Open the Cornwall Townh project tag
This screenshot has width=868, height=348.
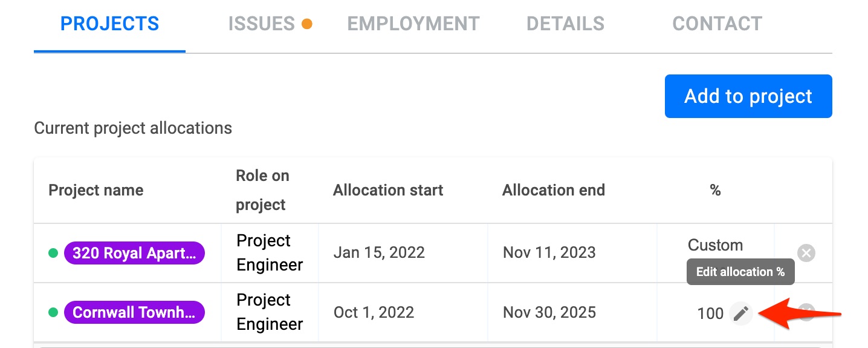[134, 312]
